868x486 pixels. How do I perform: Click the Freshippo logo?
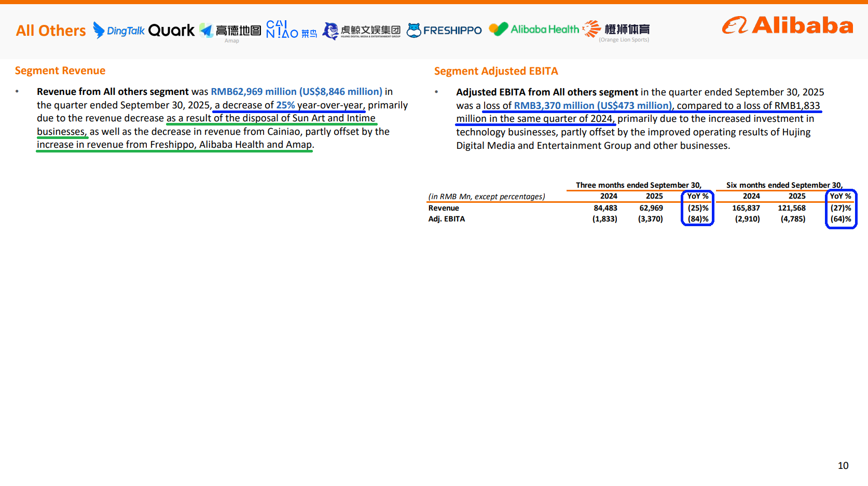pos(444,31)
